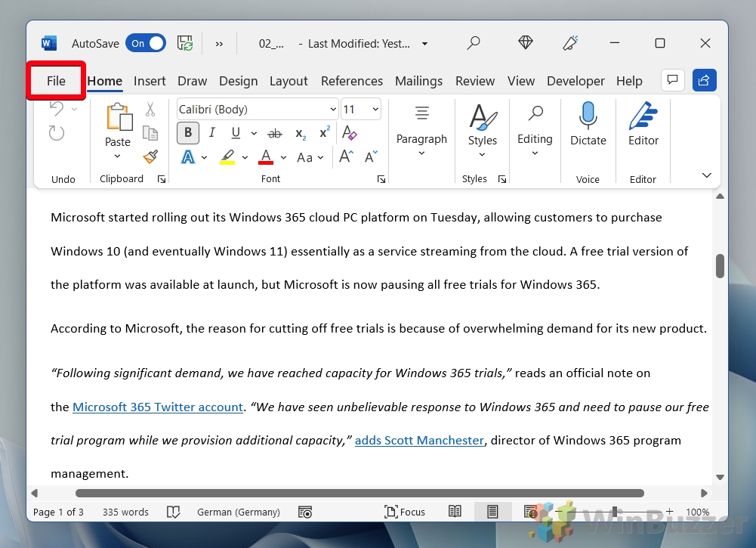Click the diamond premium icon

pyautogui.click(x=525, y=43)
